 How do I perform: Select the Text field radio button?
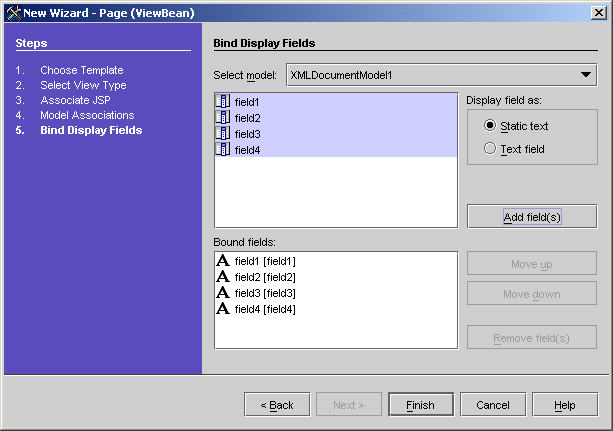tap(489, 149)
